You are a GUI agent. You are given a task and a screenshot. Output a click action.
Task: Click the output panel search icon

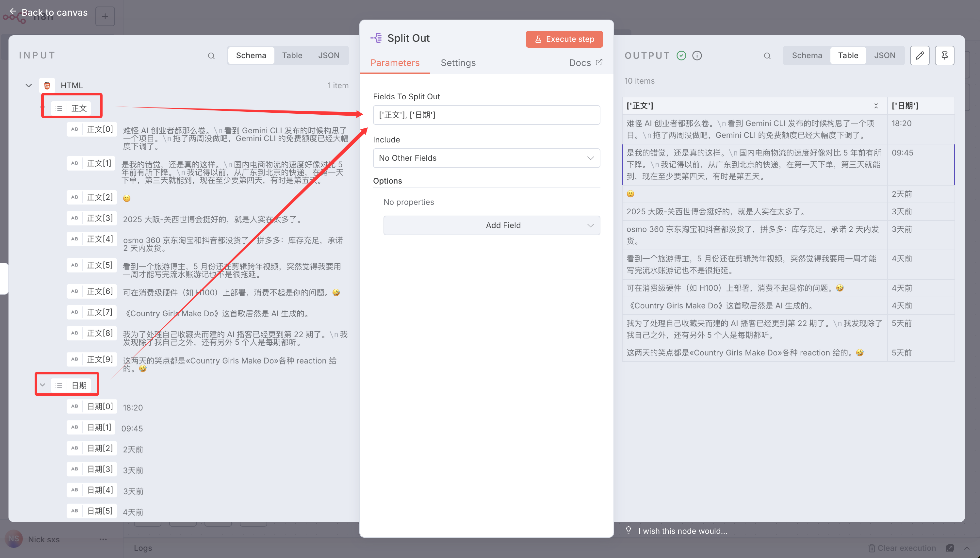pos(767,56)
